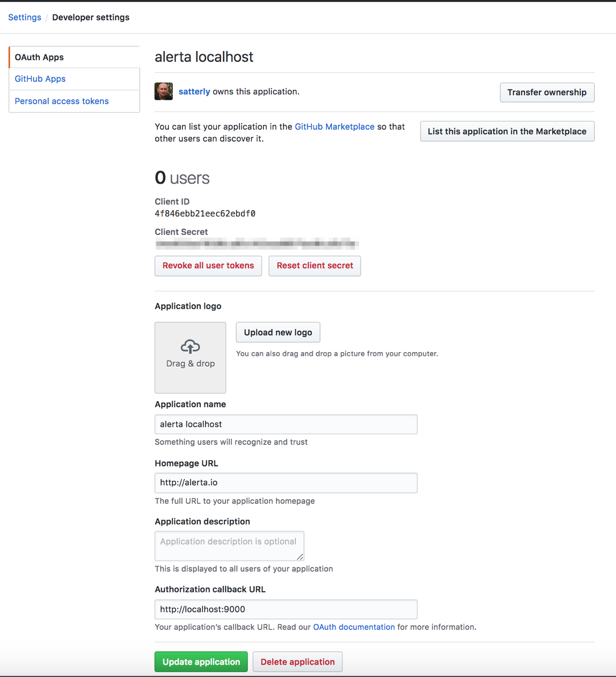
Task: Click the Settings breadcrumb link
Action: coord(24,17)
